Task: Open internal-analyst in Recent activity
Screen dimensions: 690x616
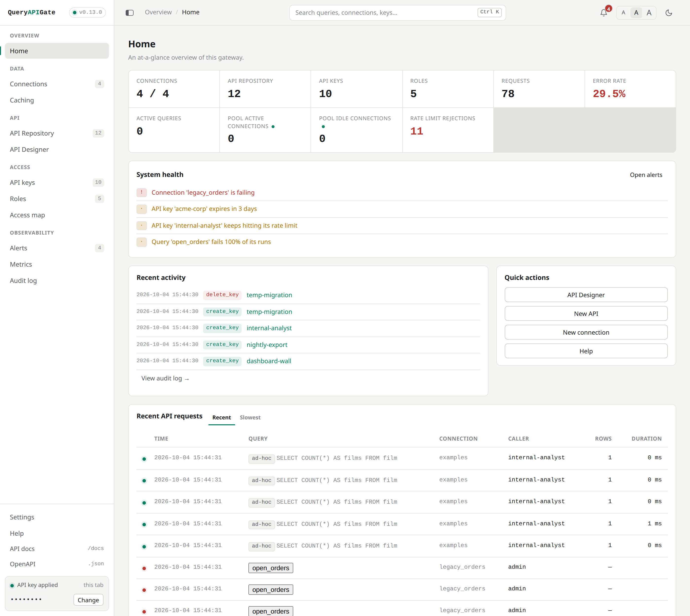Action: click(269, 328)
